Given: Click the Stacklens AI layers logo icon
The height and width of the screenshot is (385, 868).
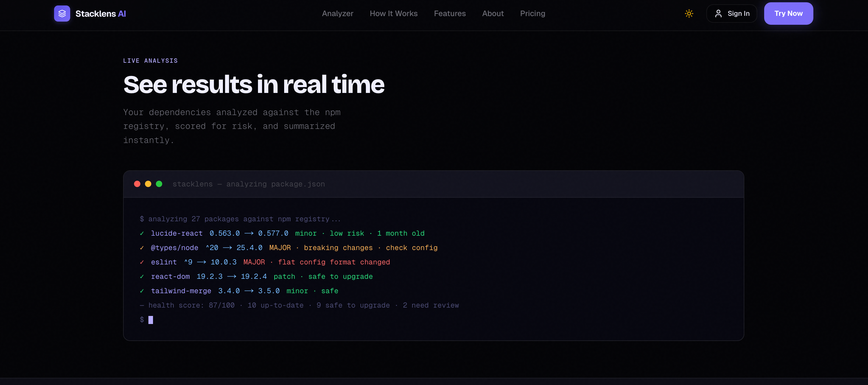Looking at the screenshot, I should click(62, 14).
